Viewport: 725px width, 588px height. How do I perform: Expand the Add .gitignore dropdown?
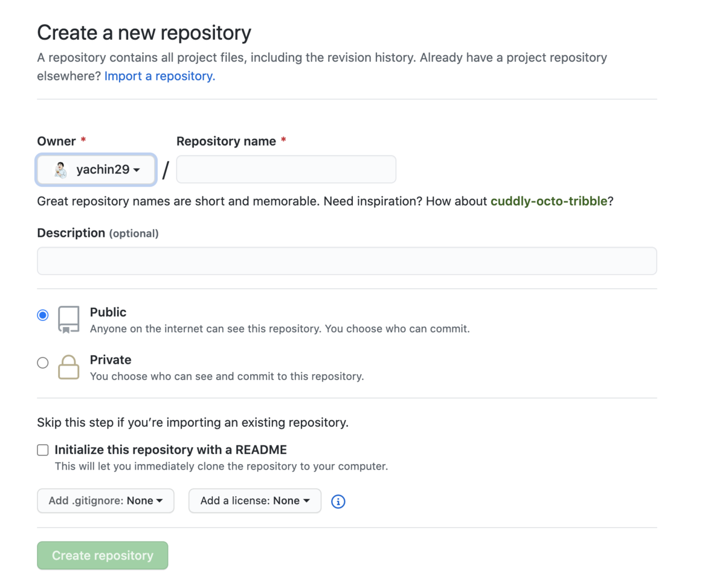click(x=106, y=501)
